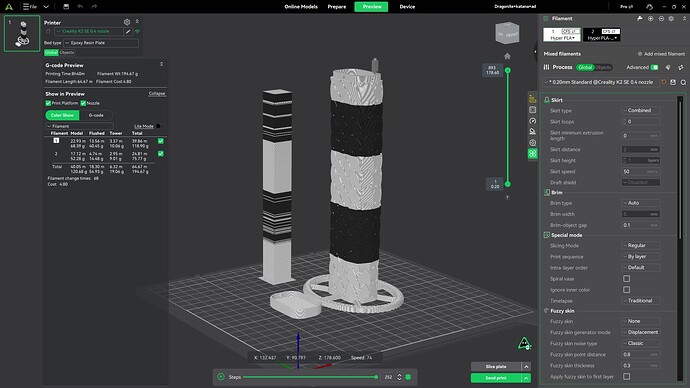Open the Speed settings side tab icon
690x388 pixels.
(532, 121)
